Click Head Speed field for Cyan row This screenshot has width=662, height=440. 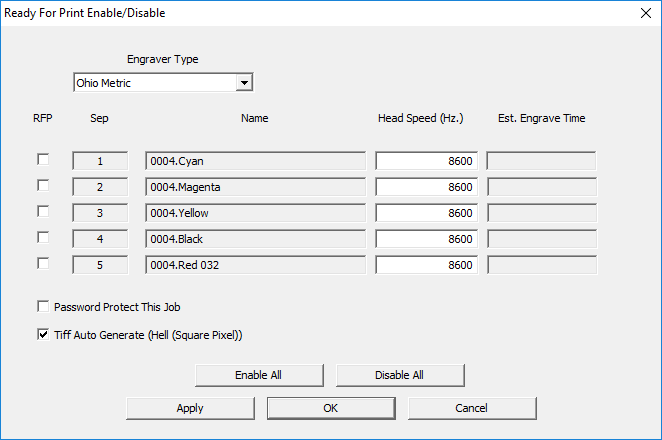(x=426, y=161)
